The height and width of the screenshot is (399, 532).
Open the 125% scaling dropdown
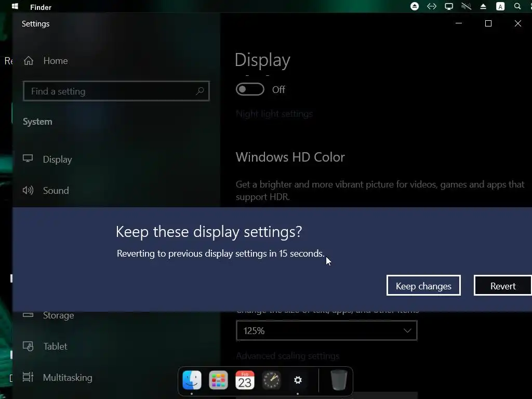tap(326, 330)
